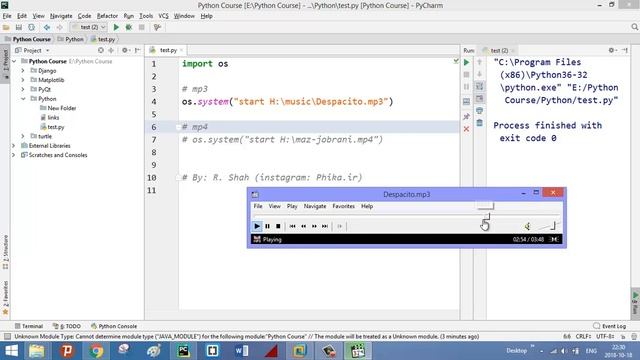Open the Project view selector dropdown
The image size is (640, 360).
[33, 50]
